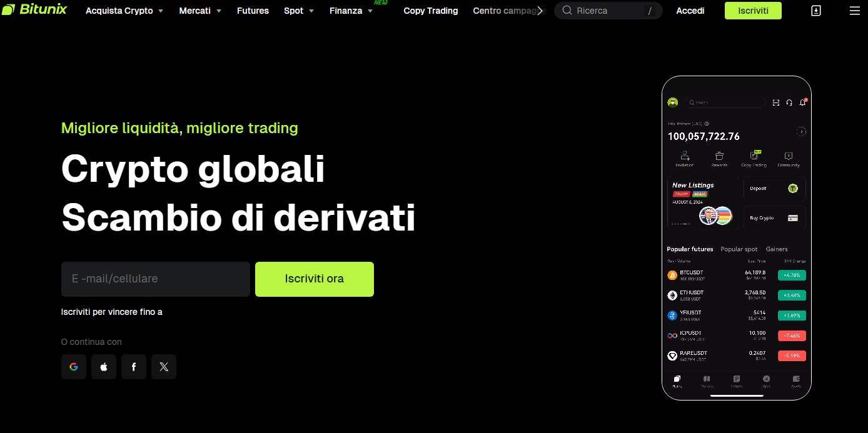Click the ICPUSDT infinity coin icon
The image size is (868, 433).
click(672, 336)
